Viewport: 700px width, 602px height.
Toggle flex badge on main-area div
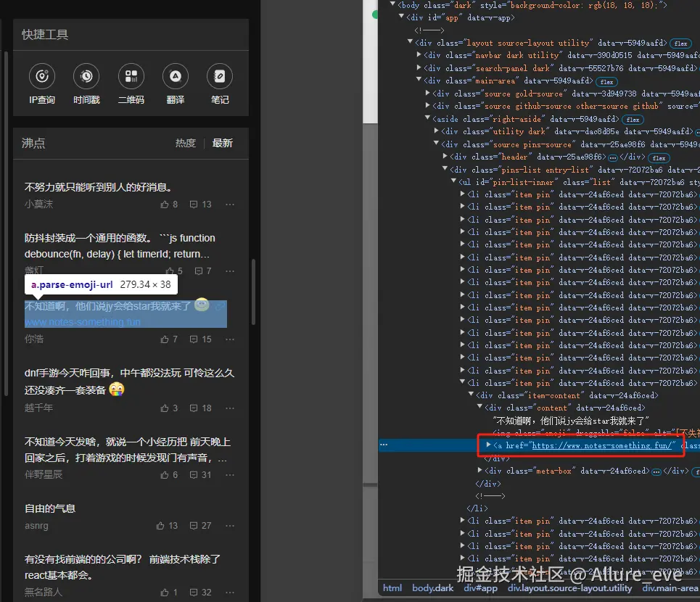[606, 81]
